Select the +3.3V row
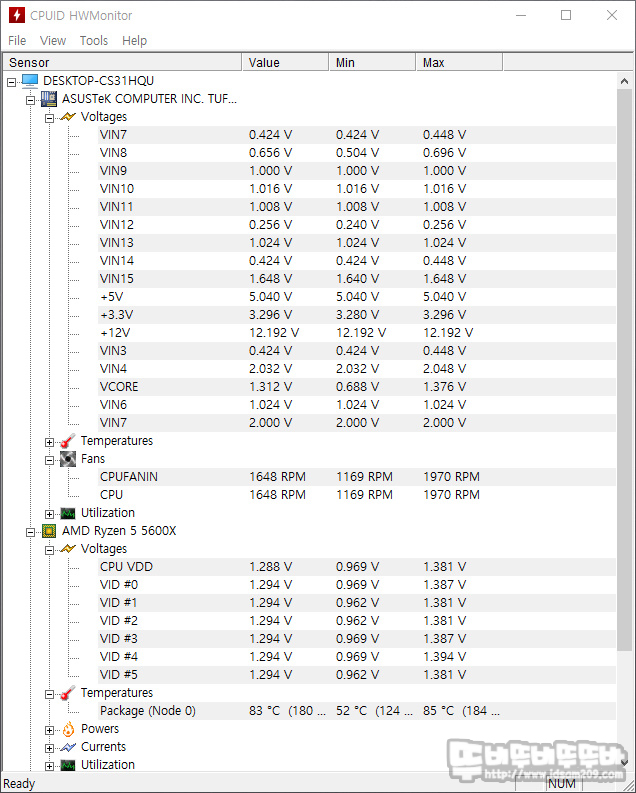Screen dimensions: 636x793 click(x=357, y=315)
